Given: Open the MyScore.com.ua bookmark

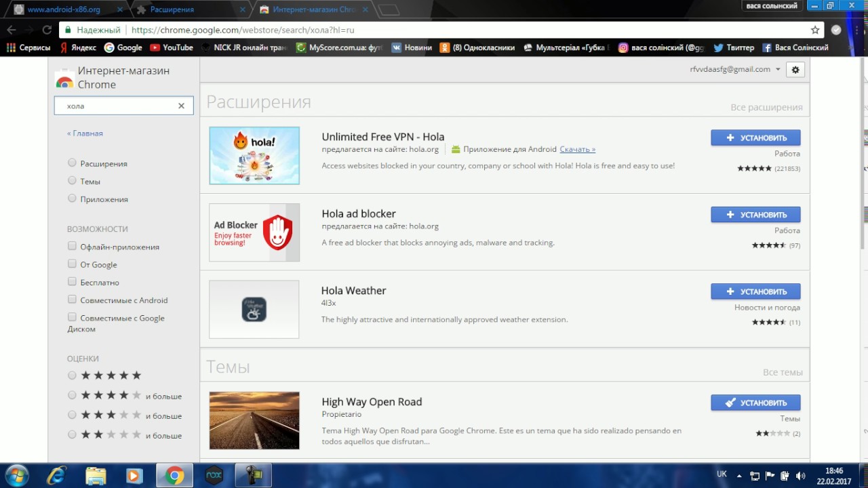Looking at the screenshot, I should point(339,47).
